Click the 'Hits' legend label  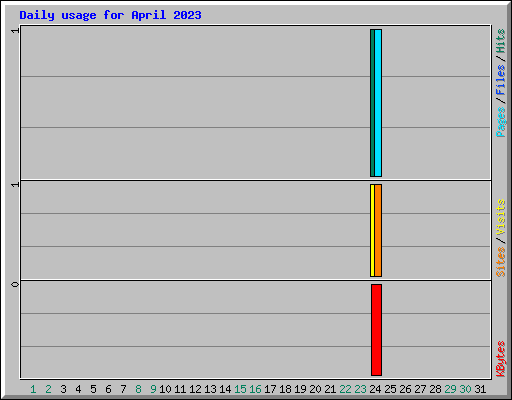coord(501,41)
